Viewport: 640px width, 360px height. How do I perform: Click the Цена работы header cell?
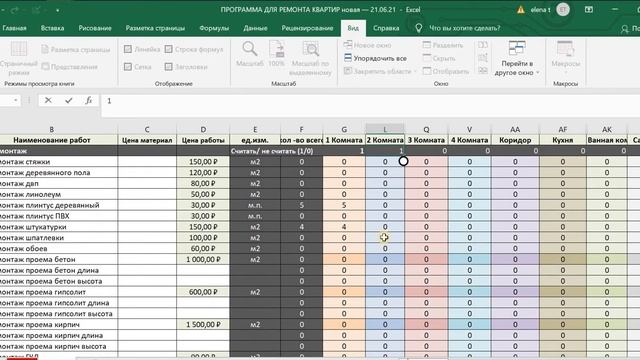203,140
